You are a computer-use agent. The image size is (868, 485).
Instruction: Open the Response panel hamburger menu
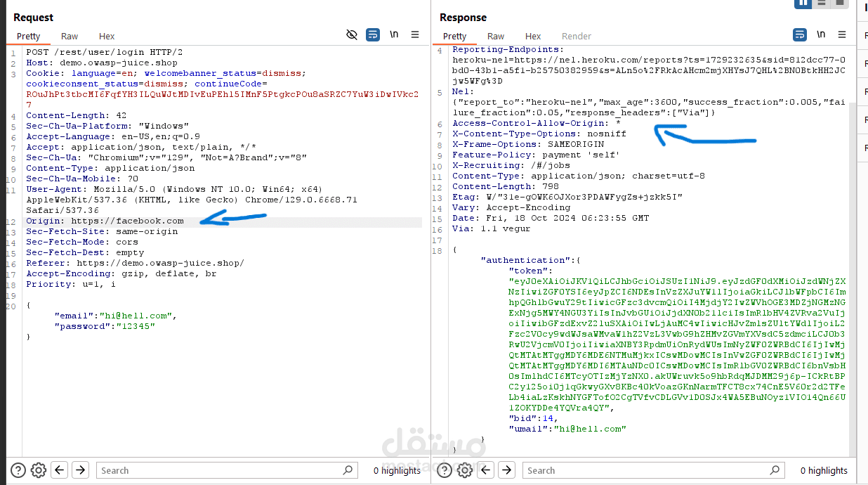[842, 34]
